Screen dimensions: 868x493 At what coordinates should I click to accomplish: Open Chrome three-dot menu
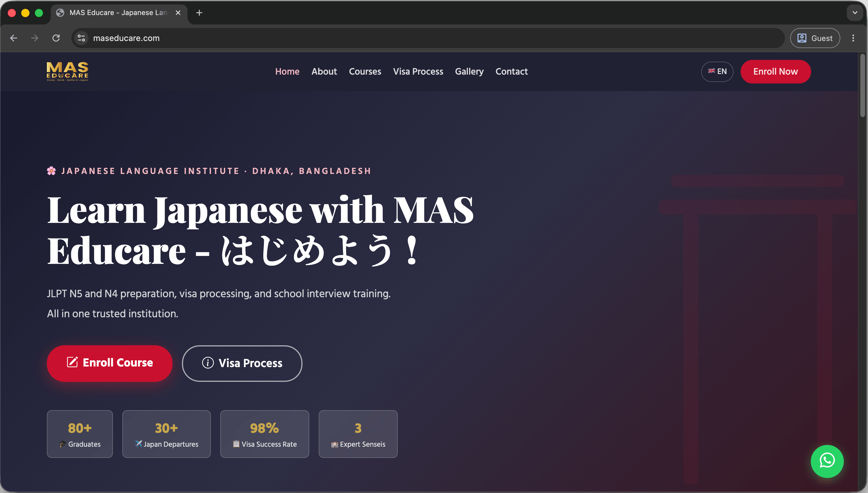coord(853,38)
